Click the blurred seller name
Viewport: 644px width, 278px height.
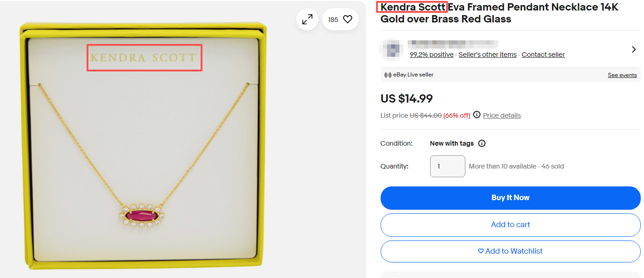(x=453, y=44)
